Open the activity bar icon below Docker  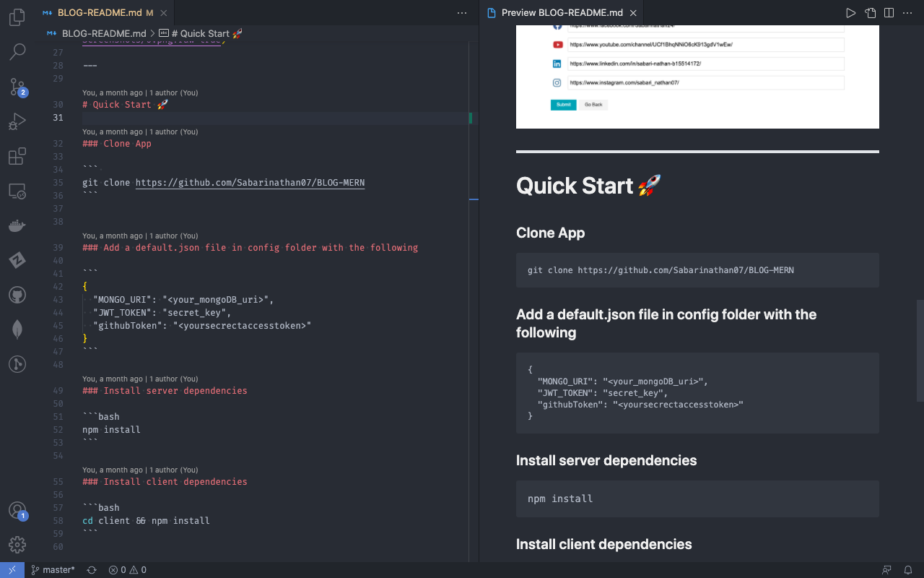[17, 260]
